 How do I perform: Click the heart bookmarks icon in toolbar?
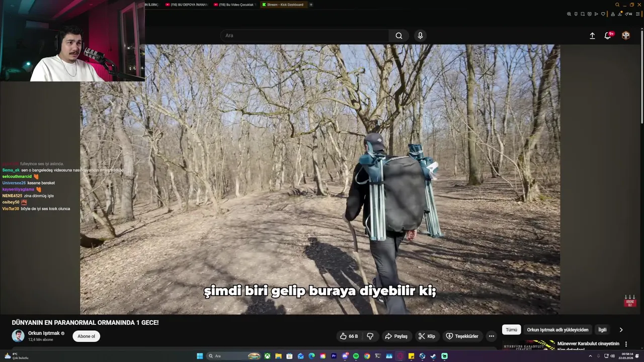(603, 14)
